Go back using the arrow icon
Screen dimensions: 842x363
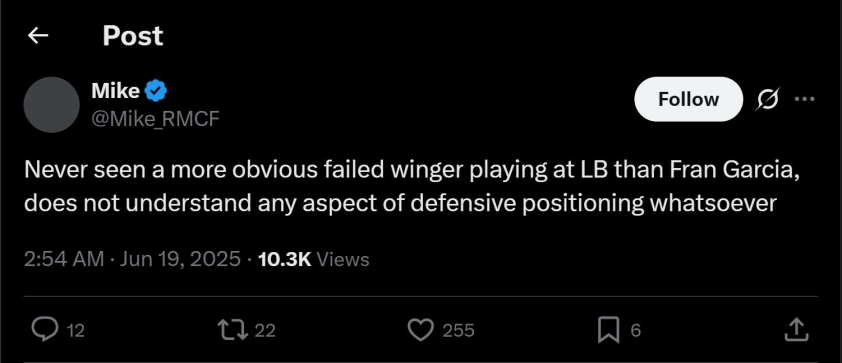pyautogui.click(x=38, y=36)
